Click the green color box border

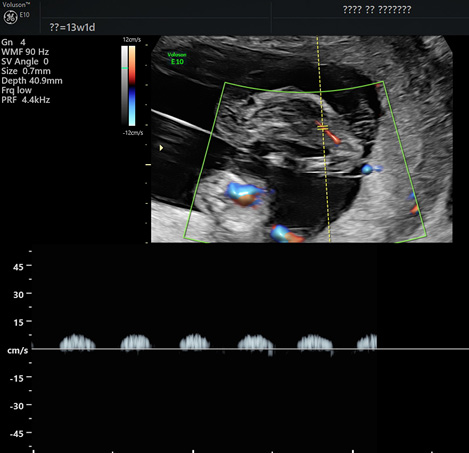pos(304,91)
